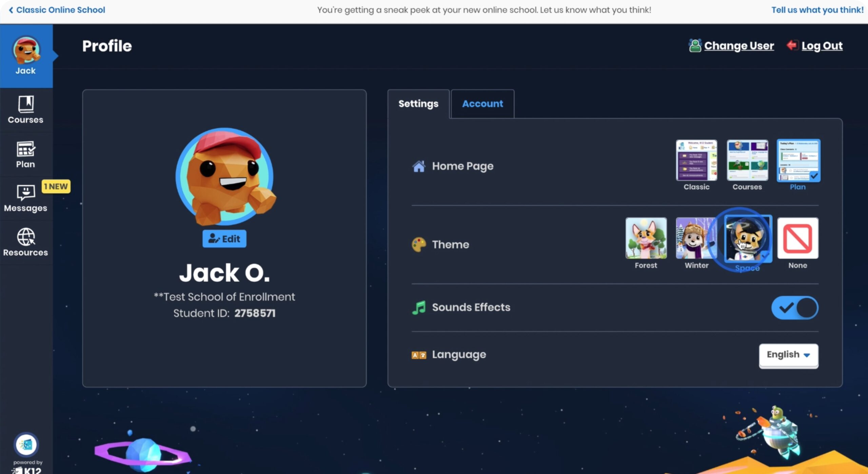This screenshot has height=474, width=868.
Task: Open the Language dropdown menu
Action: 788,354
